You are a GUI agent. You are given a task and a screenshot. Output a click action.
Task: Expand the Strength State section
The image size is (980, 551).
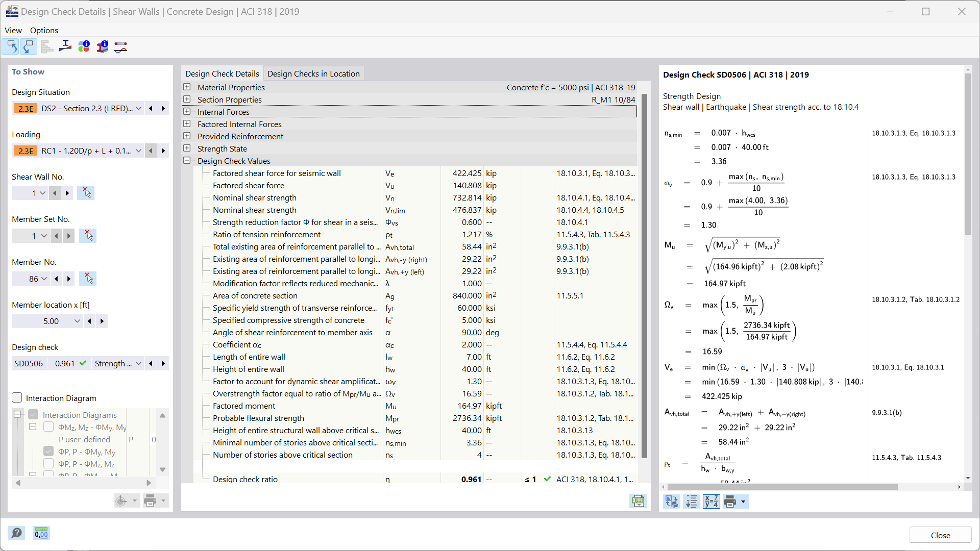click(x=187, y=148)
